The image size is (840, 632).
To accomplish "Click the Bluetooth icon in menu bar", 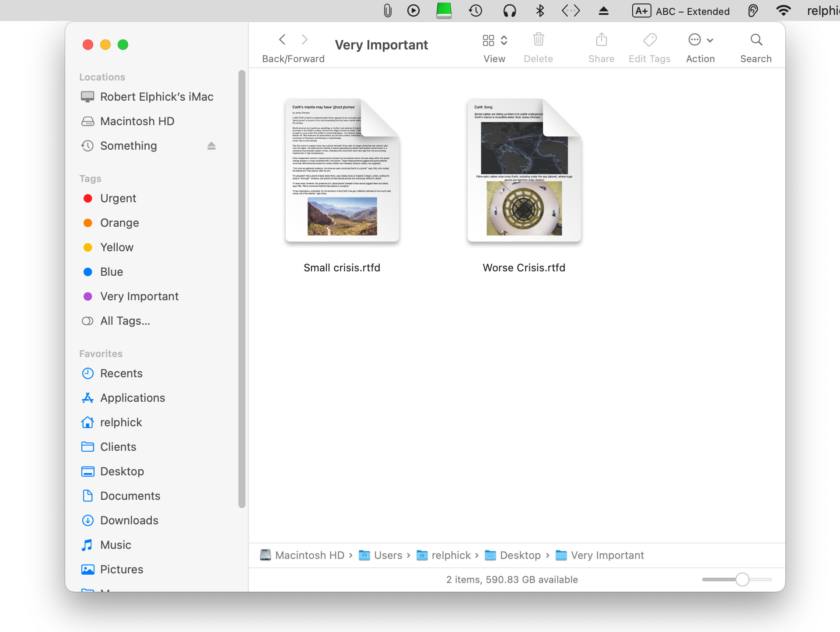I will click(x=540, y=11).
